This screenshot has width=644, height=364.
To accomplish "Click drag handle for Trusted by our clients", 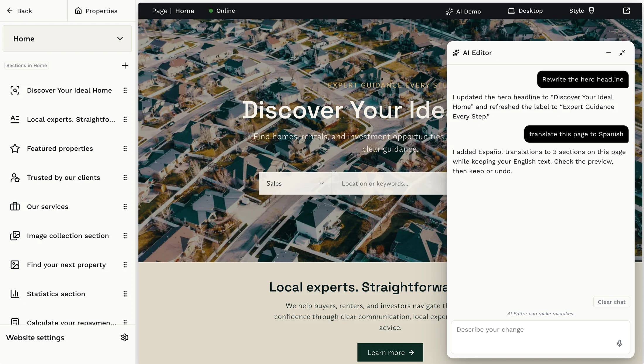I will 125,178.
